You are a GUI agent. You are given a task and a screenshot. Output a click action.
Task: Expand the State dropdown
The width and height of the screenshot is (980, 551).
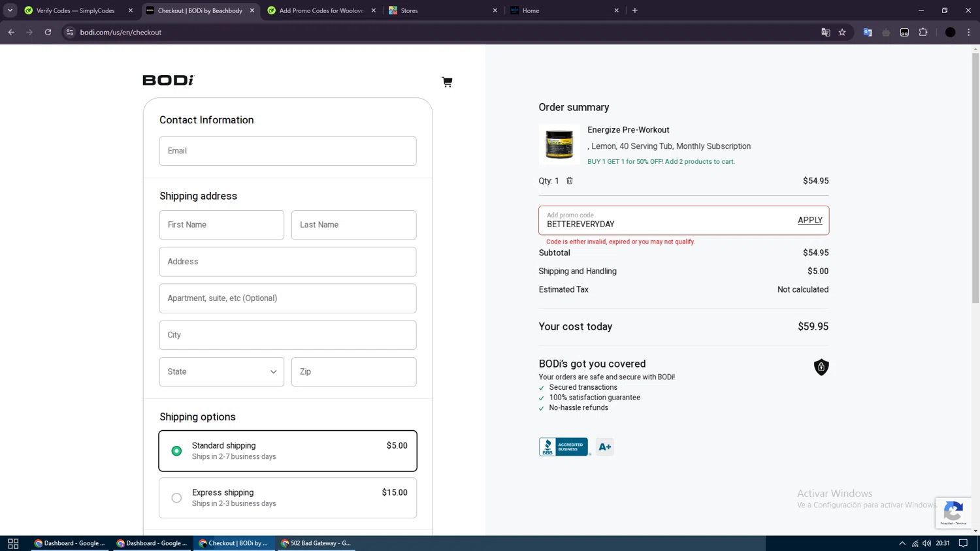coord(221,371)
